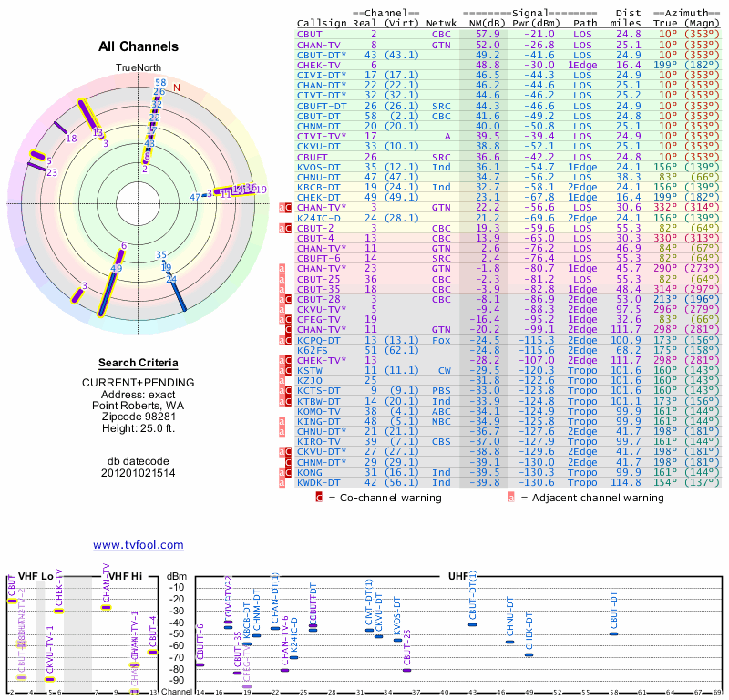Click the Pwr(dBm) column header
The image size is (729, 700).
pyautogui.click(x=536, y=24)
